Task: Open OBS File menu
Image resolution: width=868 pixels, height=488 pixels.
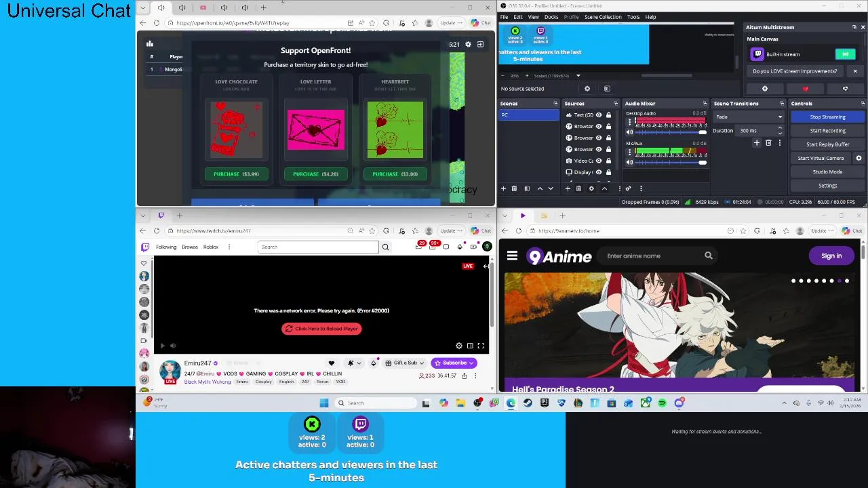Action: tap(505, 17)
